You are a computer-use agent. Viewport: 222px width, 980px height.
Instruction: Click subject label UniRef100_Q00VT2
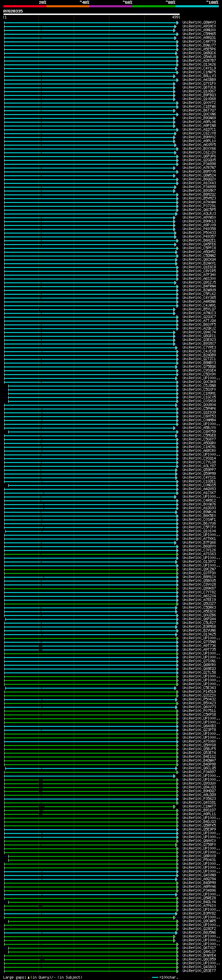(x=199, y=103)
